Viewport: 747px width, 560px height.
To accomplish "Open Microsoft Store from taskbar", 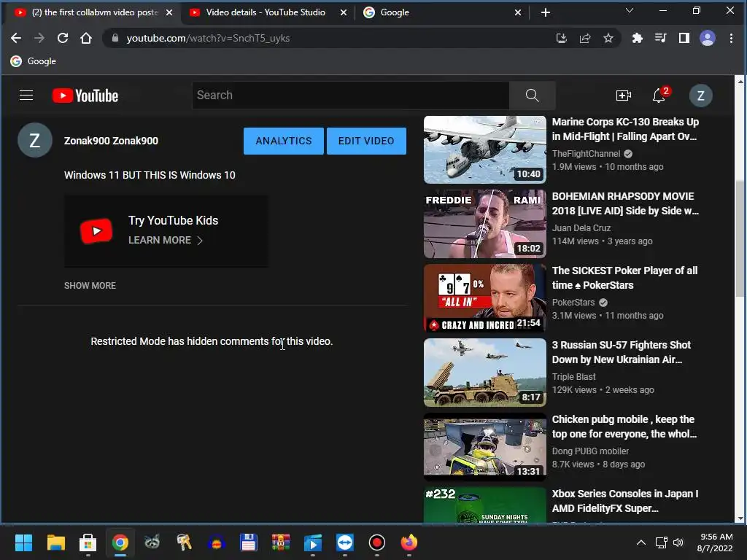I will [88, 542].
